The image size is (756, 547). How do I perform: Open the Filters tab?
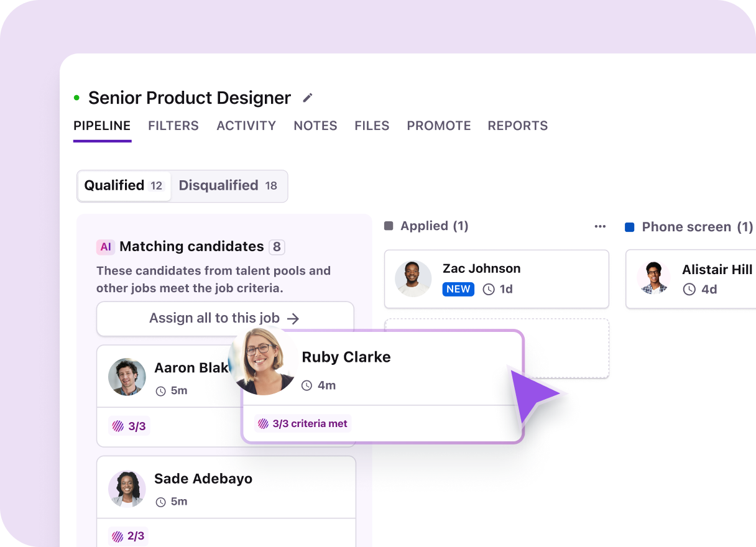pyautogui.click(x=173, y=126)
